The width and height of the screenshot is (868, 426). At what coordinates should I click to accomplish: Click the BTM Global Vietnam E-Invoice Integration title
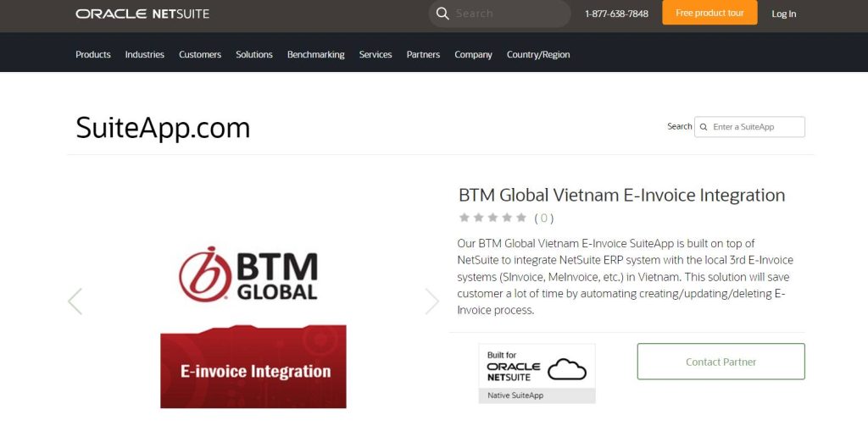click(621, 195)
